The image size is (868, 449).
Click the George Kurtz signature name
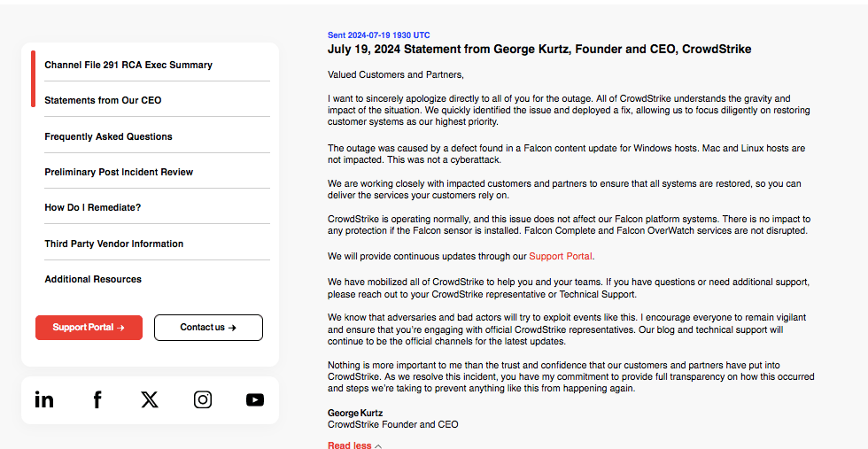[355, 413]
